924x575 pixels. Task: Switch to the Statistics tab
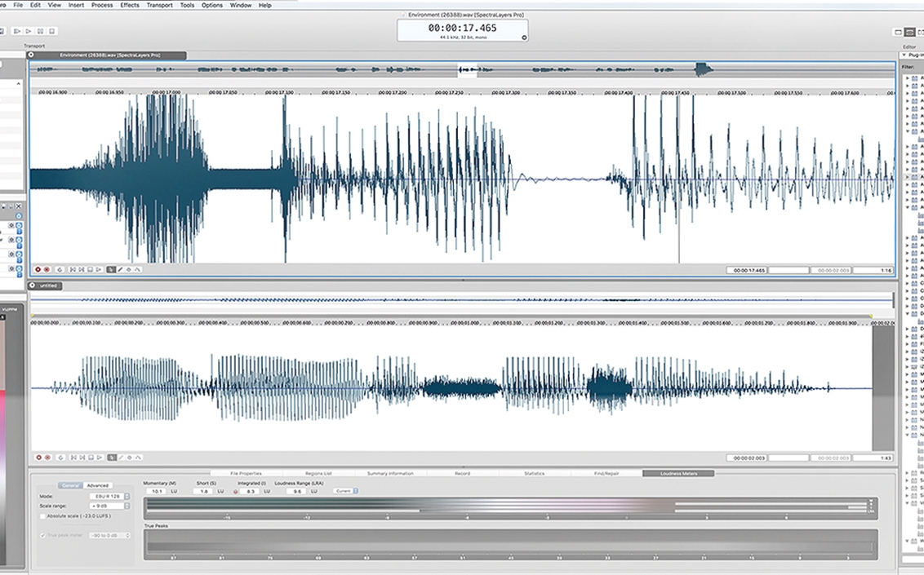[533, 473]
